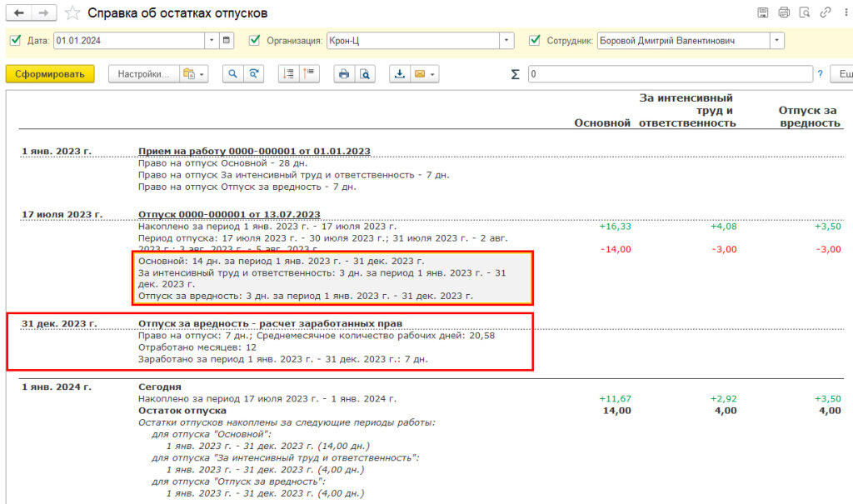Click the back navigation arrow
Screen dimensions: 853x504
[18, 12]
